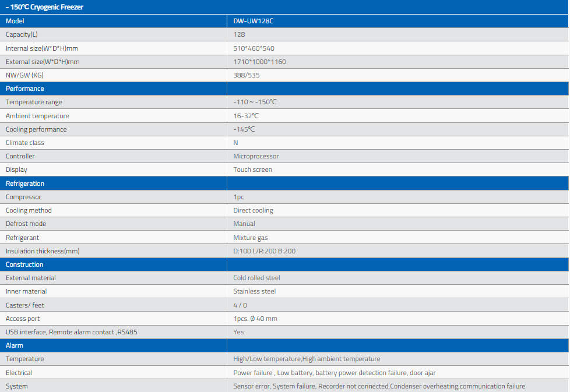
Task: Click the ambient temperature value 16-32°C
Action: (246, 116)
